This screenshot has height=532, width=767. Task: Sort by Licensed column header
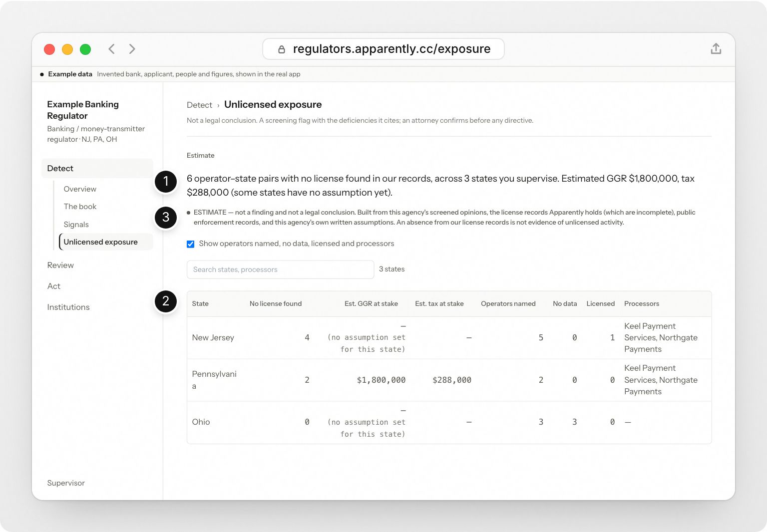click(601, 304)
